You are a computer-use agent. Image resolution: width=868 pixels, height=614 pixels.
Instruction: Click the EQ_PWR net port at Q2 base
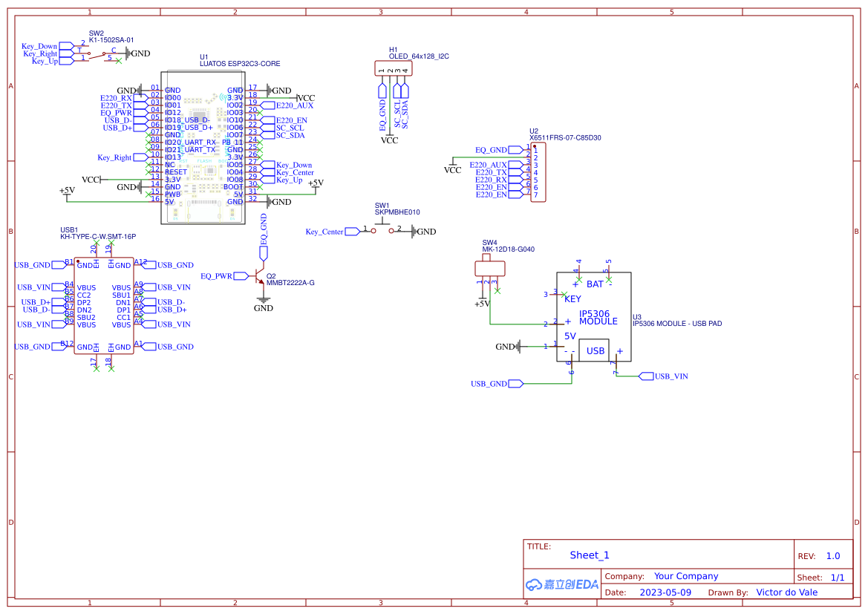coord(224,275)
